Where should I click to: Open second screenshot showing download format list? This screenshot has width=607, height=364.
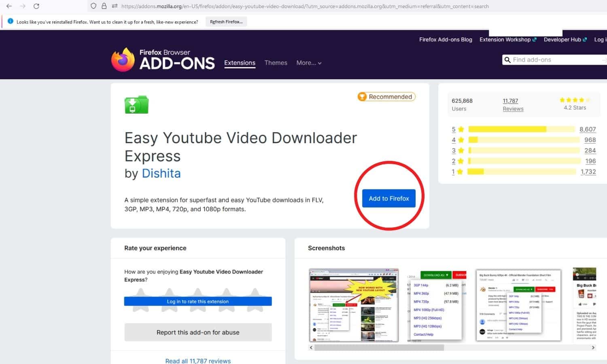(437, 305)
